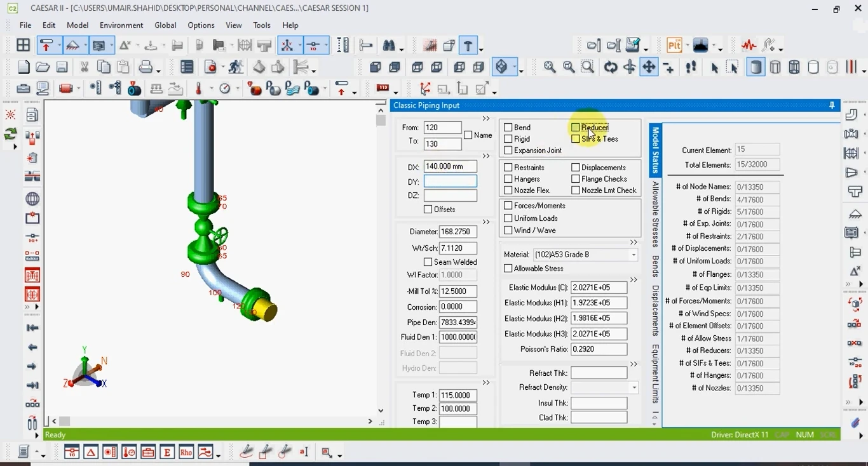Expand the arrow beside the From/To node section
868x466 pixels.
[486, 119]
